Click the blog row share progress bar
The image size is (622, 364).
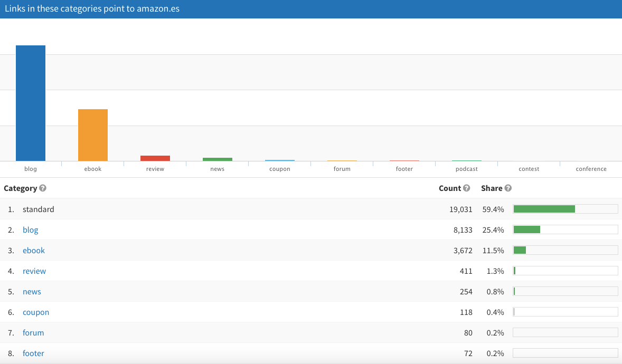(x=565, y=230)
